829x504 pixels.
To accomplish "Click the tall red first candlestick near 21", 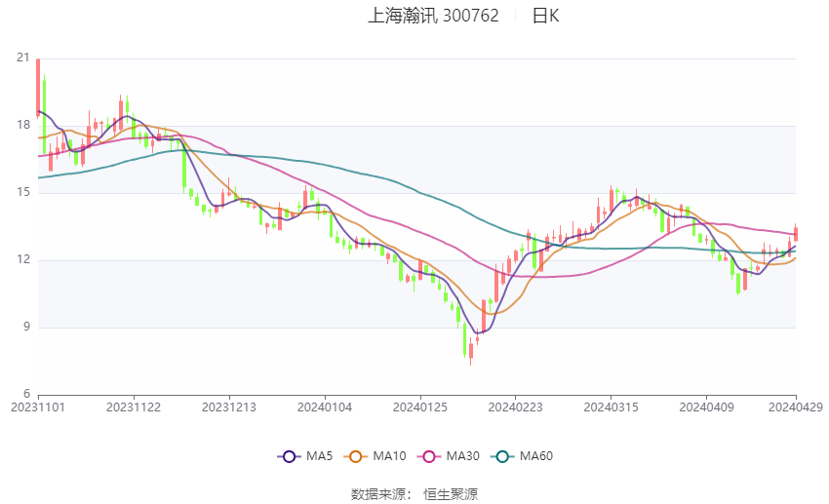I will tap(38, 88).
